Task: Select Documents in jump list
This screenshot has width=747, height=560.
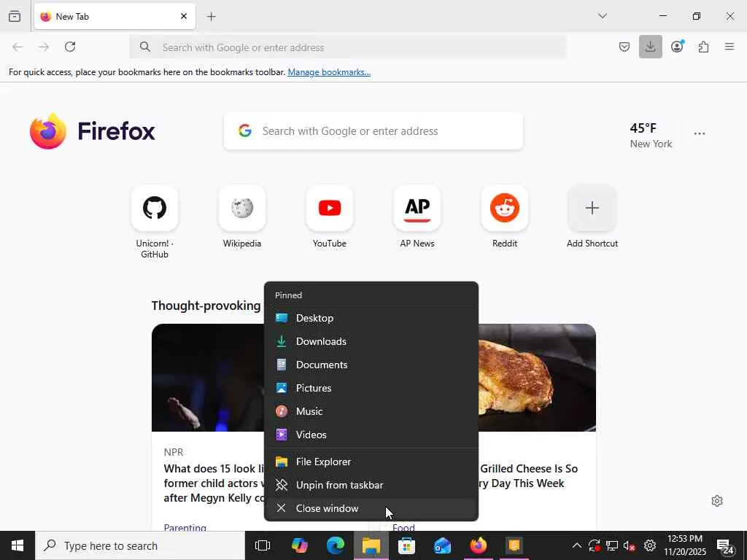Action: click(371, 365)
